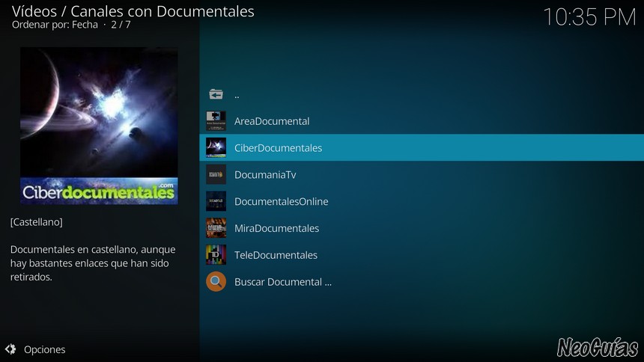This screenshot has width=644, height=362.
Task: Click the channel description text
Action: tap(93, 263)
